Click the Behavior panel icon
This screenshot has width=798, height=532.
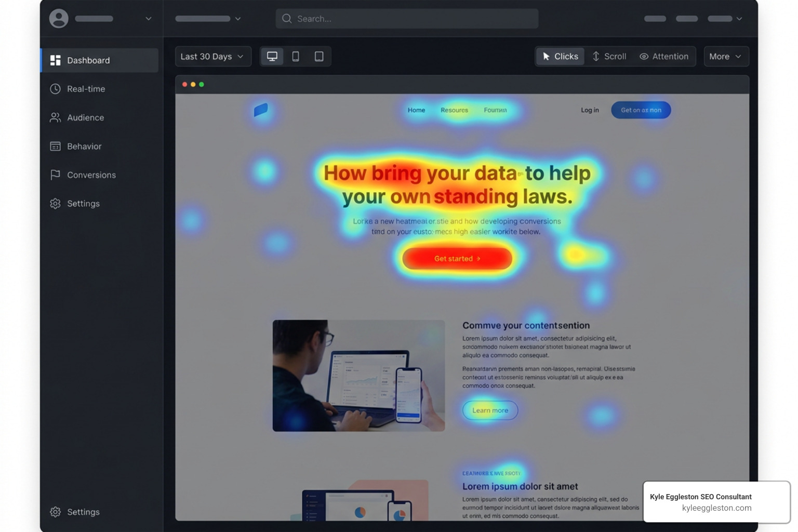click(55, 147)
